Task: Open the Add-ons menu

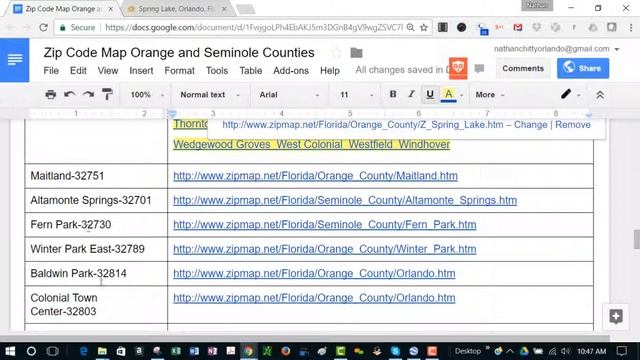Action: [x=291, y=71]
